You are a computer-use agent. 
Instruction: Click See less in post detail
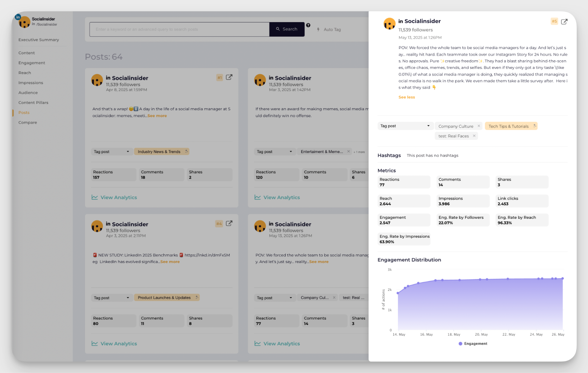(407, 97)
